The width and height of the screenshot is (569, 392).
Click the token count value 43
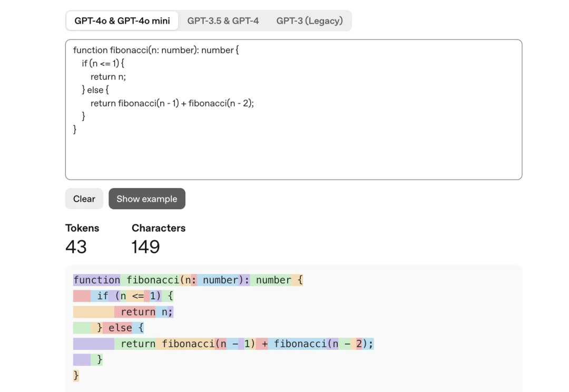[x=76, y=247]
